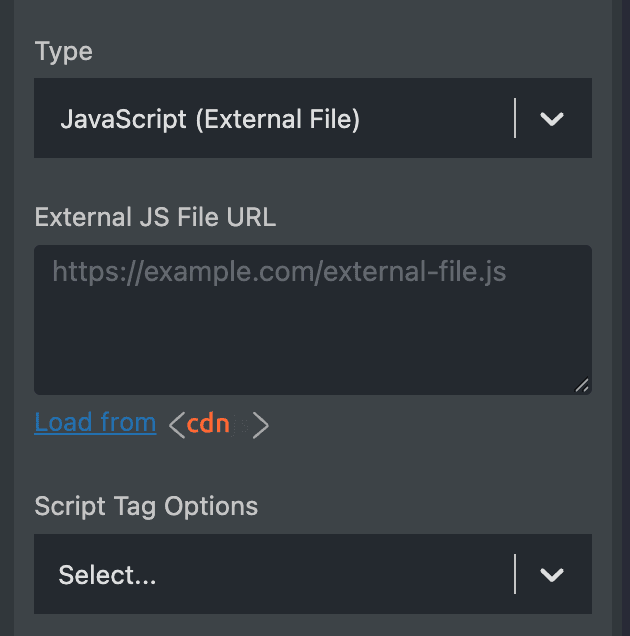
Task: Click the Script Tag Options label
Action: click(146, 506)
